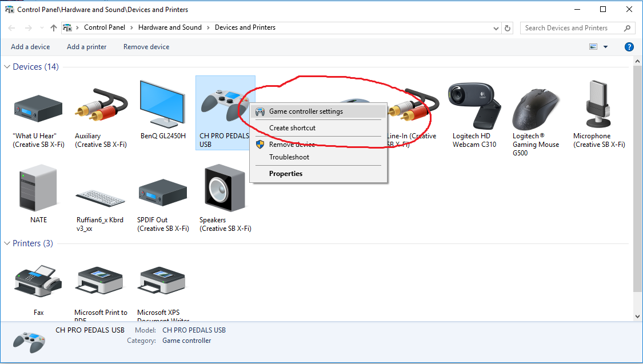Select the Logitech HD Webcam C310 icon
Screen dimensions: 643x364
pyautogui.click(x=474, y=106)
